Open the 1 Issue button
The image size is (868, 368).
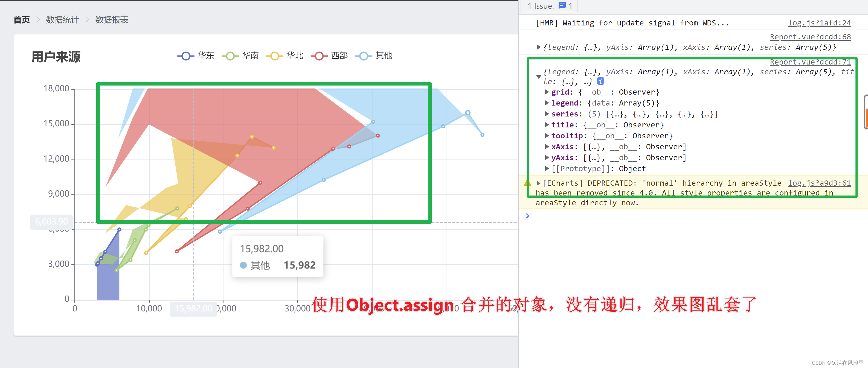tap(549, 6)
